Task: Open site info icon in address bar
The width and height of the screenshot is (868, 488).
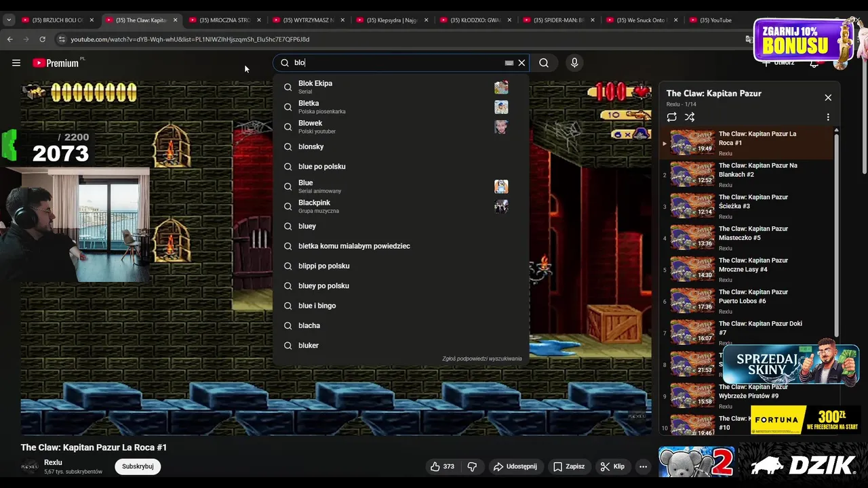Action: (x=62, y=39)
